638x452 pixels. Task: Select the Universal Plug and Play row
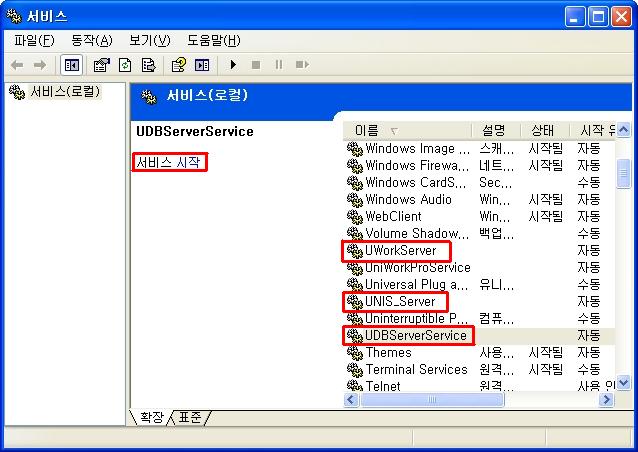pos(480,284)
